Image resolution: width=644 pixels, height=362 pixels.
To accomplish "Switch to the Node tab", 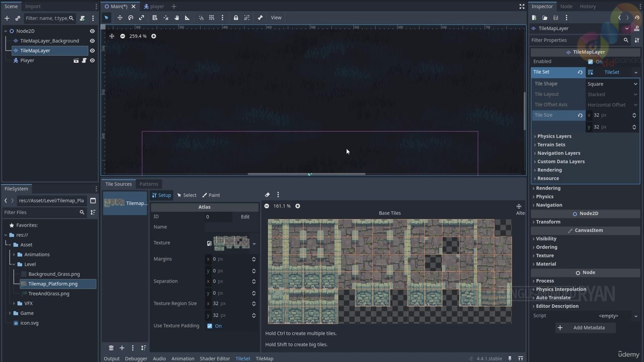I will tap(566, 7).
